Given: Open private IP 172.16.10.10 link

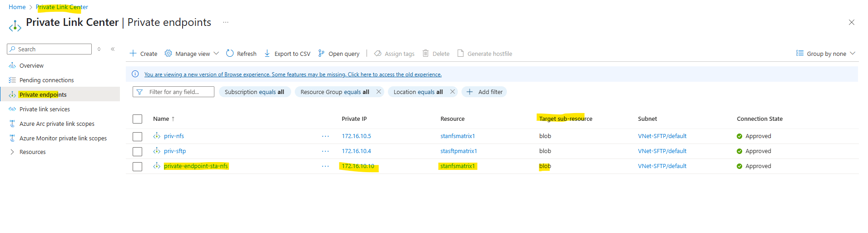Looking at the screenshot, I should pos(358,166).
